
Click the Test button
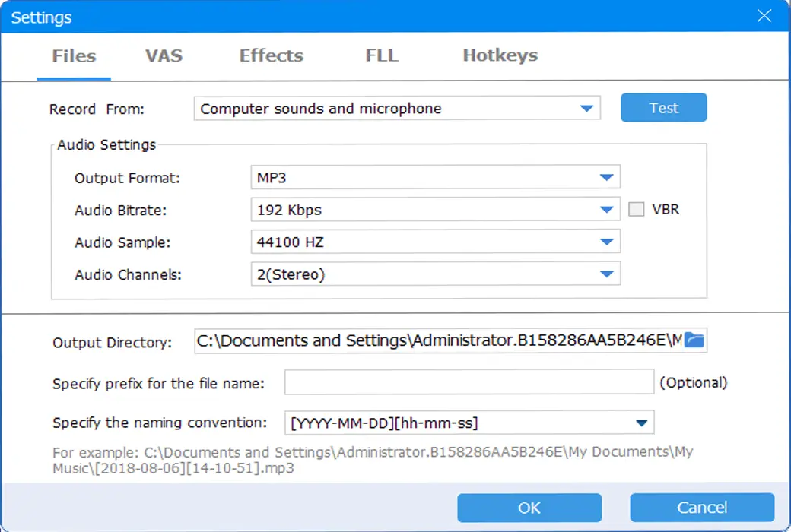click(x=664, y=107)
